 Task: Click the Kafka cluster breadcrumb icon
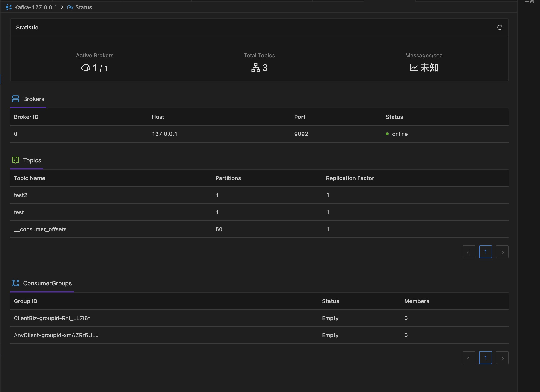9,7
